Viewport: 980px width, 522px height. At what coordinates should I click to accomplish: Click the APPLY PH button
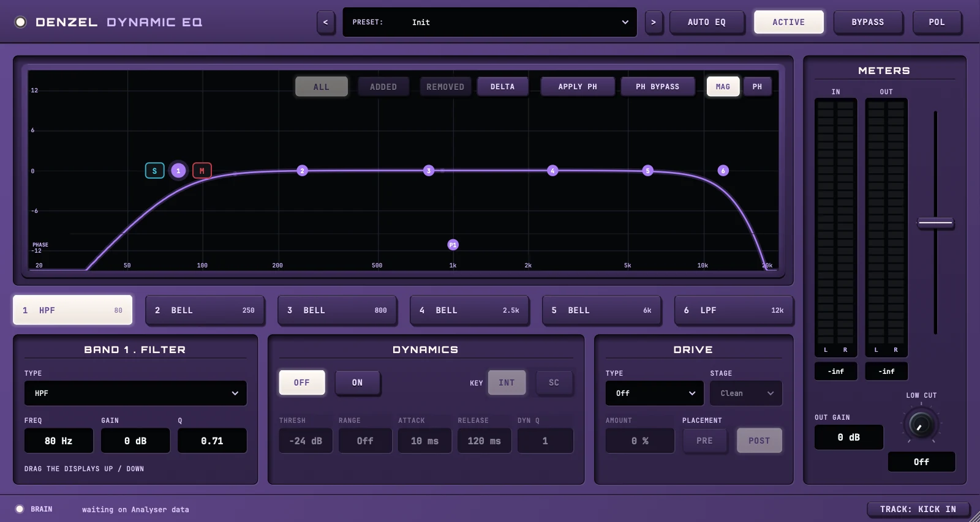pyautogui.click(x=578, y=87)
